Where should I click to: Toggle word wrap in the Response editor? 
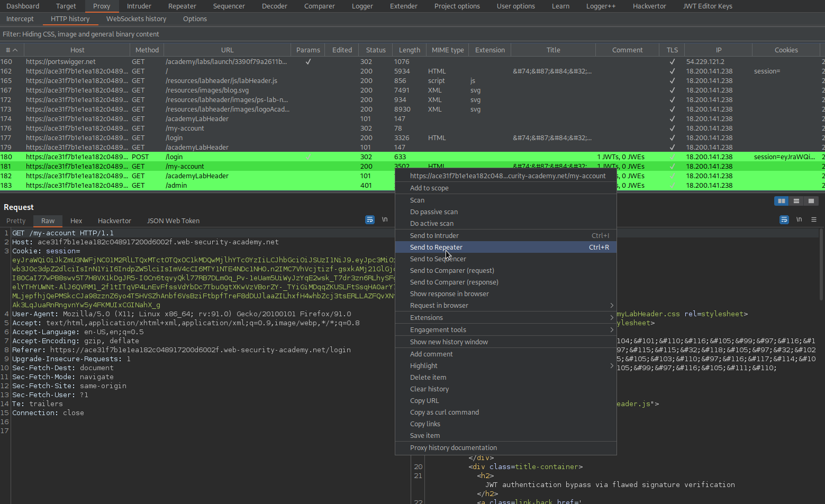tap(784, 219)
